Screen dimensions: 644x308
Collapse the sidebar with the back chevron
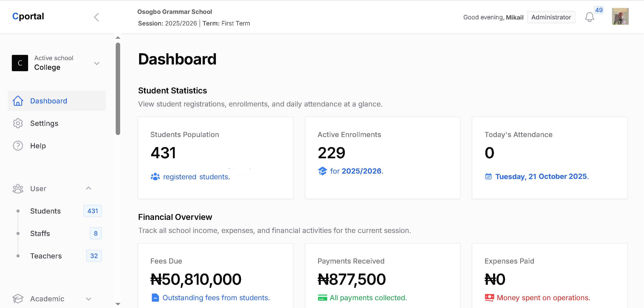[x=97, y=17]
